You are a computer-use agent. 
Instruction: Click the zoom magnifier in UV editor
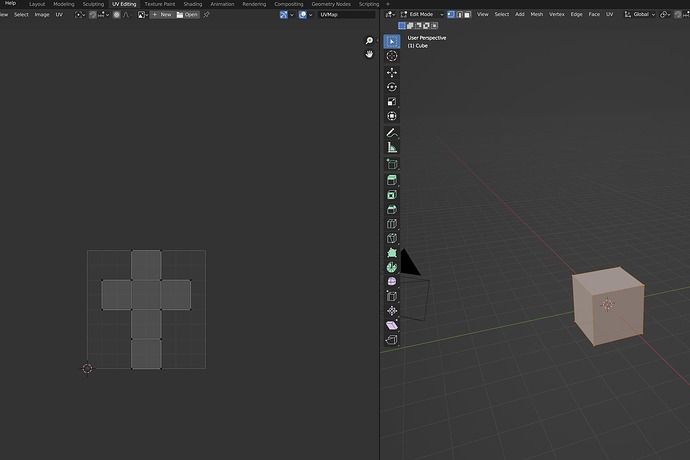click(x=369, y=41)
